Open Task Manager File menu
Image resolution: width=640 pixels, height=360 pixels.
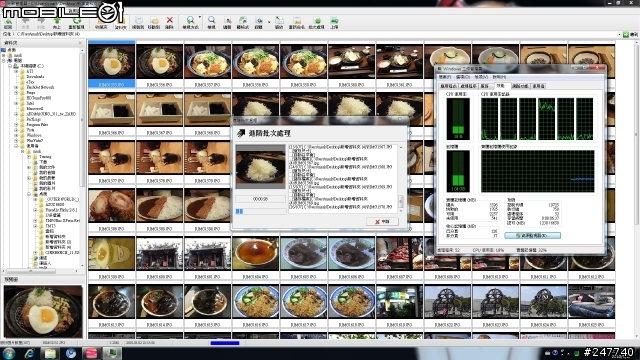coord(445,77)
